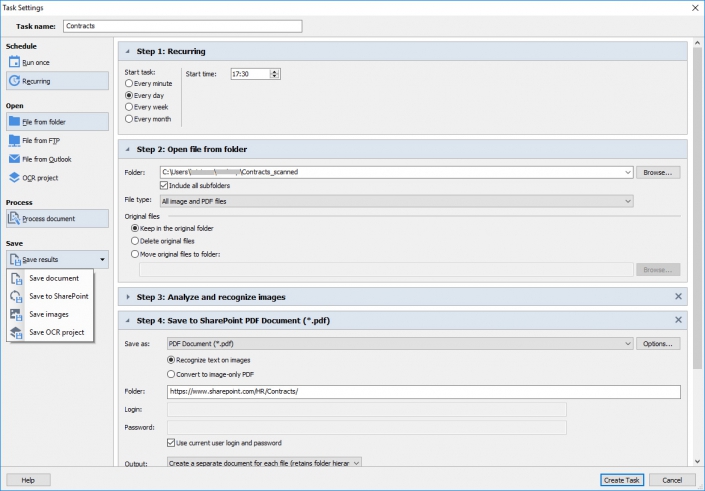Image resolution: width=705 pixels, height=491 pixels.
Task: Select Delete original files option
Action: click(135, 241)
